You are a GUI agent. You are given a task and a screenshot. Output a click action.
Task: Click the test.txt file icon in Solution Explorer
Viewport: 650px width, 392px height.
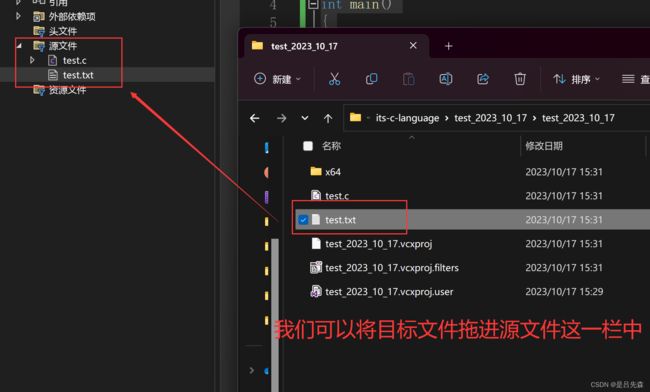53,75
